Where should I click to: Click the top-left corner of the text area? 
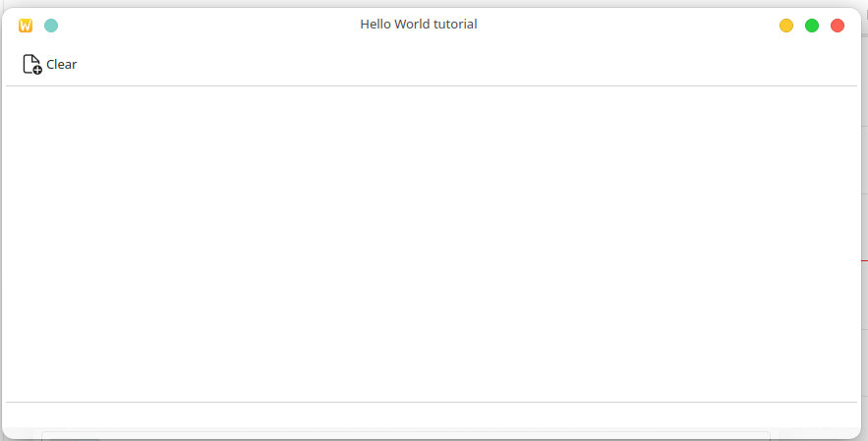coord(12,92)
